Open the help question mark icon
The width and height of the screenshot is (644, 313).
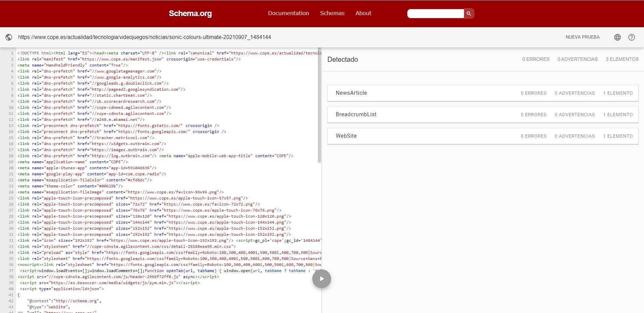631,37
